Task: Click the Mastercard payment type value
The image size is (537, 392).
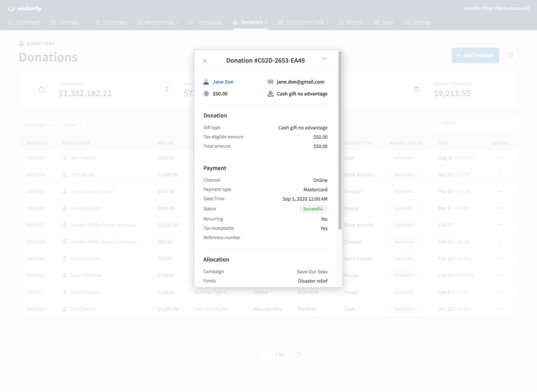Action: tap(315, 190)
